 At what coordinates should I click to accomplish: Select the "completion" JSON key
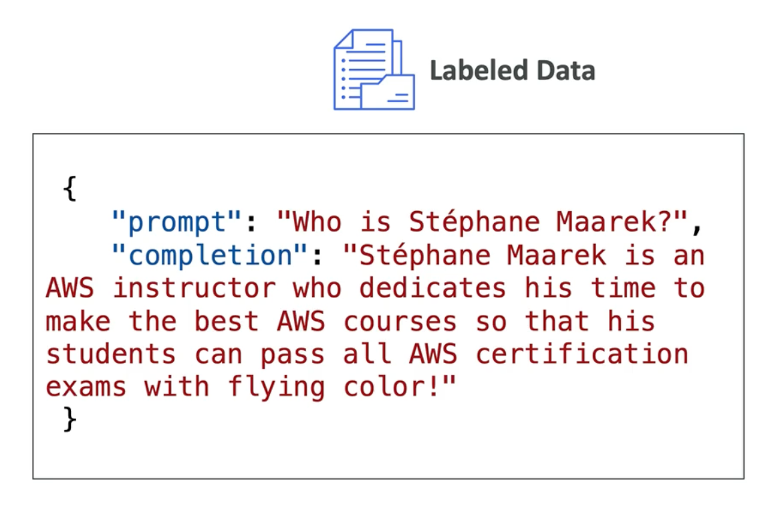pyautogui.click(x=211, y=255)
